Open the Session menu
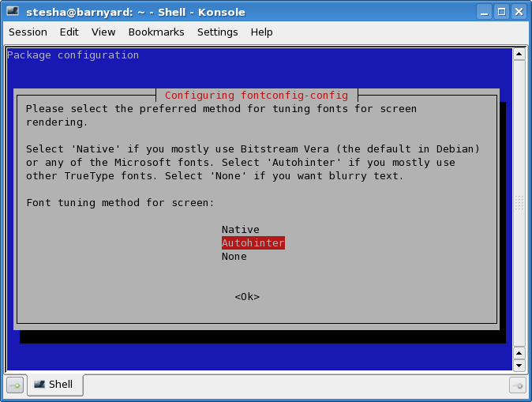532x402 pixels. (28, 32)
